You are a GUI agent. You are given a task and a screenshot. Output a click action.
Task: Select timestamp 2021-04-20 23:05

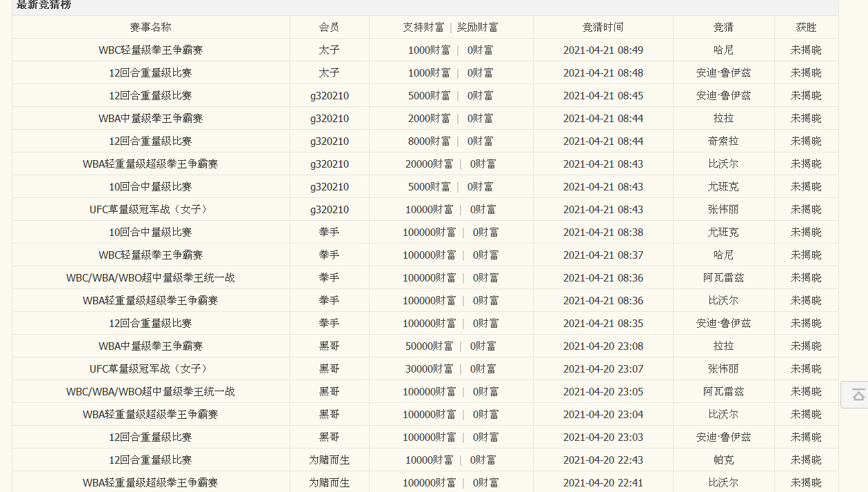603,391
